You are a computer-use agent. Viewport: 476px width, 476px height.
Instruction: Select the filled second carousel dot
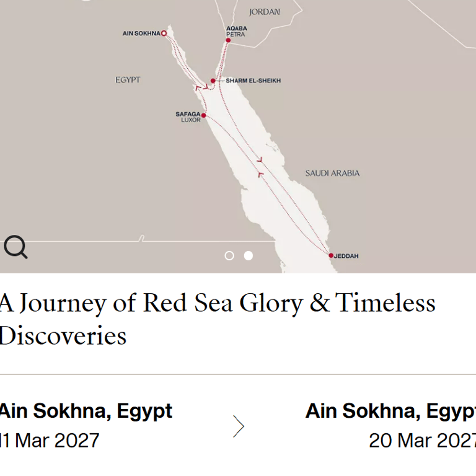(249, 255)
